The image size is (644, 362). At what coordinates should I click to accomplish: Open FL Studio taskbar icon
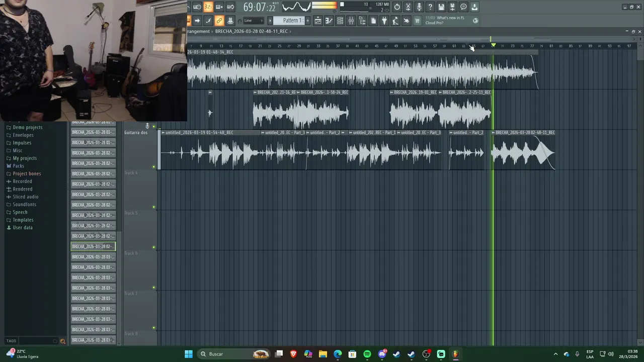(455, 354)
